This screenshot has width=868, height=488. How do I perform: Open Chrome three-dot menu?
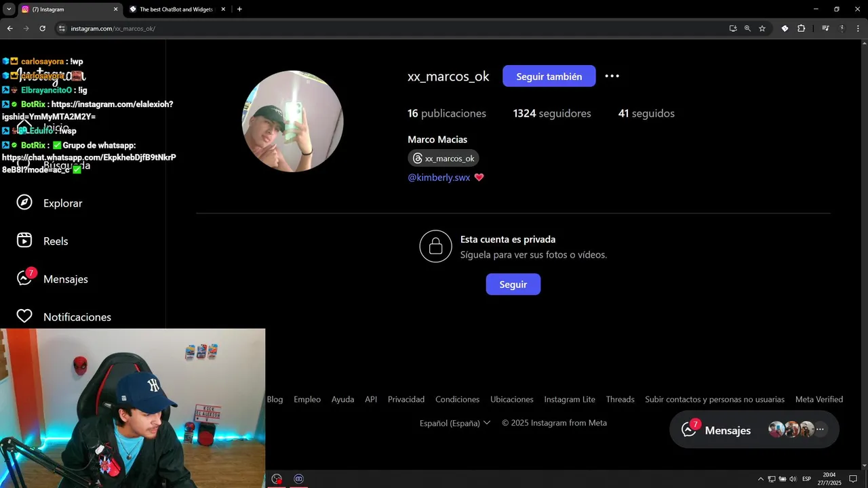click(x=858, y=28)
